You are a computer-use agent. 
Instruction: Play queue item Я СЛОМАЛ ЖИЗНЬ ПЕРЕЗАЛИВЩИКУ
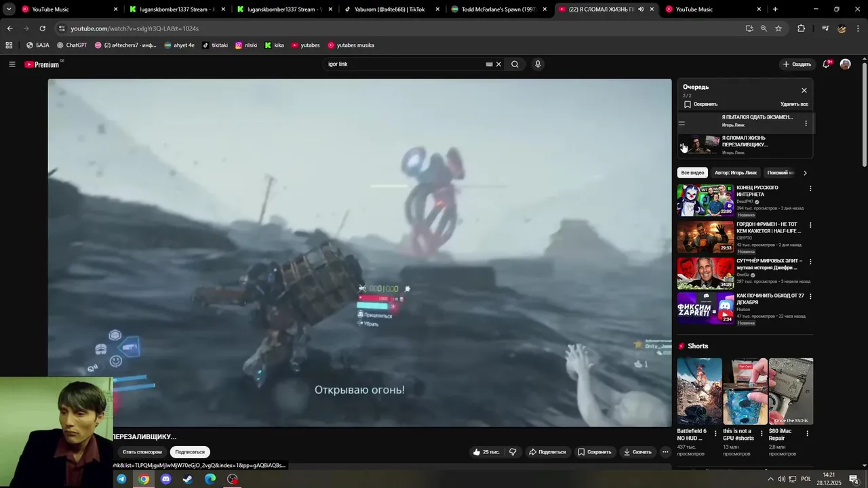[x=745, y=145]
